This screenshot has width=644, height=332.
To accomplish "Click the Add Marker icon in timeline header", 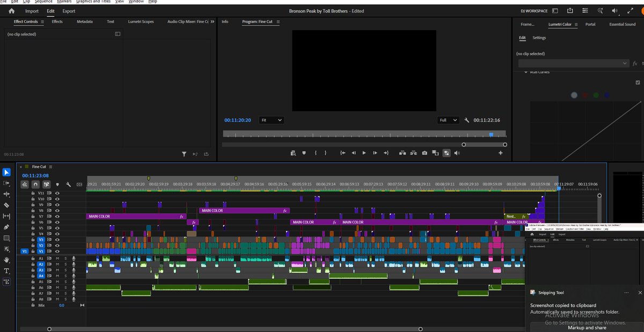I will [57, 184].
